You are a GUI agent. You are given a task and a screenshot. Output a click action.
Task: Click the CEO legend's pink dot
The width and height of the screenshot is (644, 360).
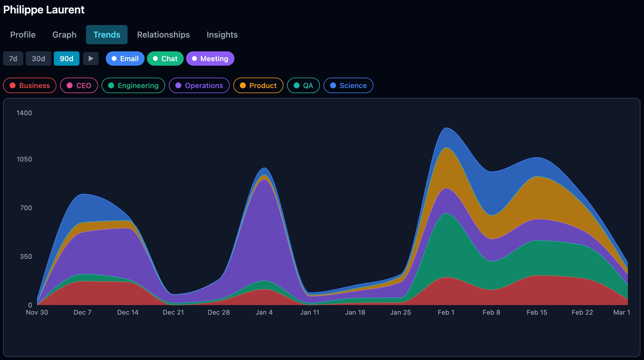click(69, 85)
